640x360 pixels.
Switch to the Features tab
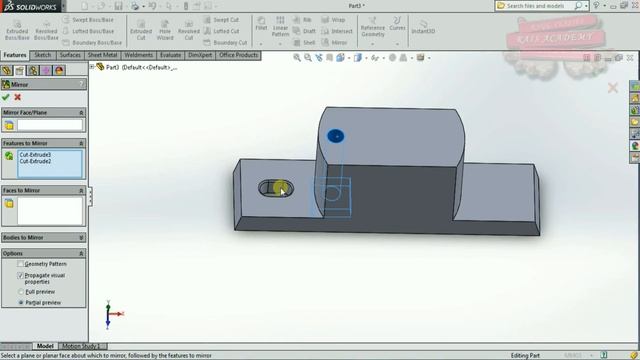point(15,55)
